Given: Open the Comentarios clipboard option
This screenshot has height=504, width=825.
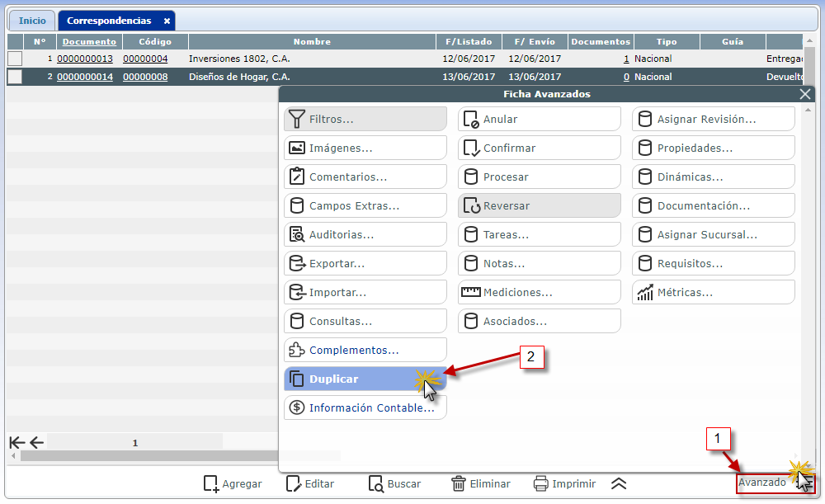Looking at the screenshot, I should pyautogui.click(x=365, y=177).
